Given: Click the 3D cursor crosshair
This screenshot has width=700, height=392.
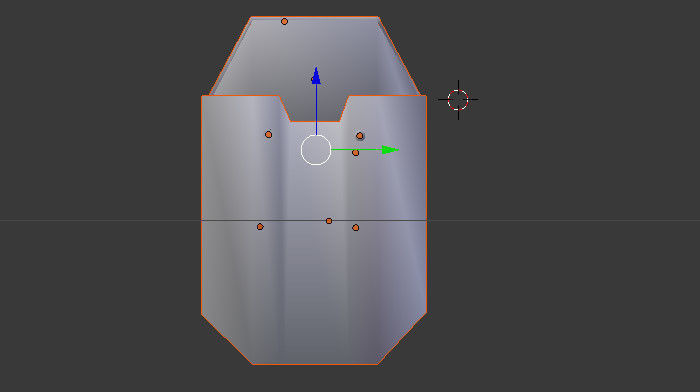Looking at the screenshot, I should coord(458,100).
